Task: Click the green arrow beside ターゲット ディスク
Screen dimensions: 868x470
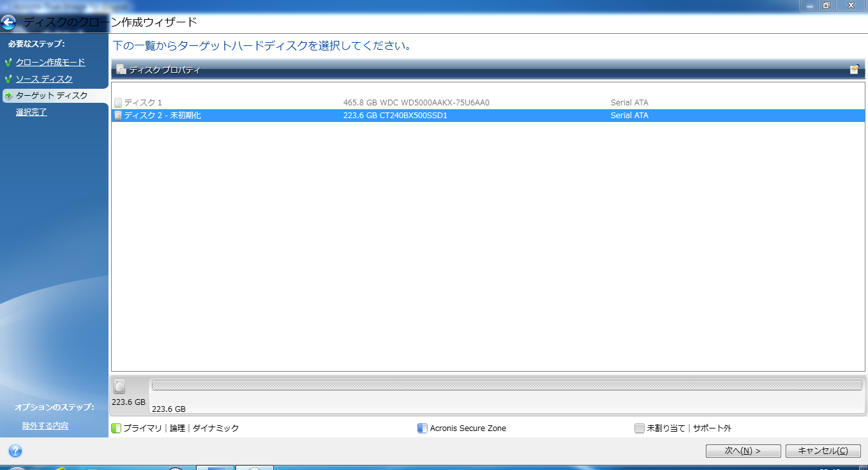Action: [8, 96]
